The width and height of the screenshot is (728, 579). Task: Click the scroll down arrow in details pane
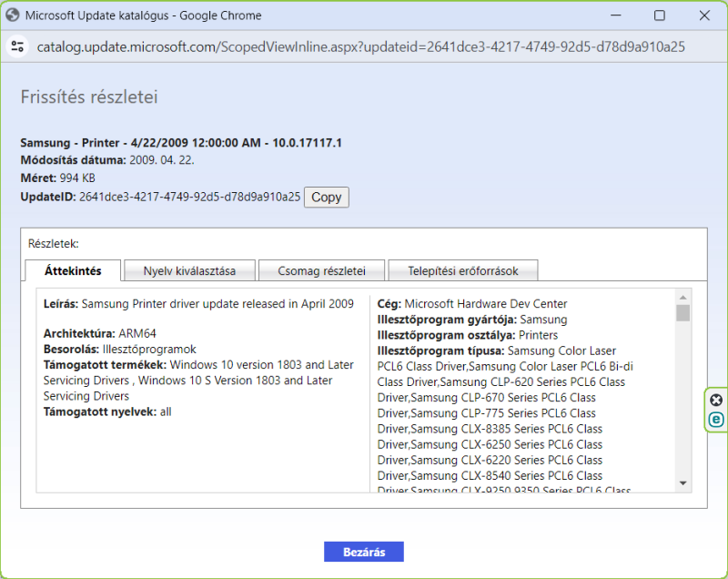click(x=683, y=483)
